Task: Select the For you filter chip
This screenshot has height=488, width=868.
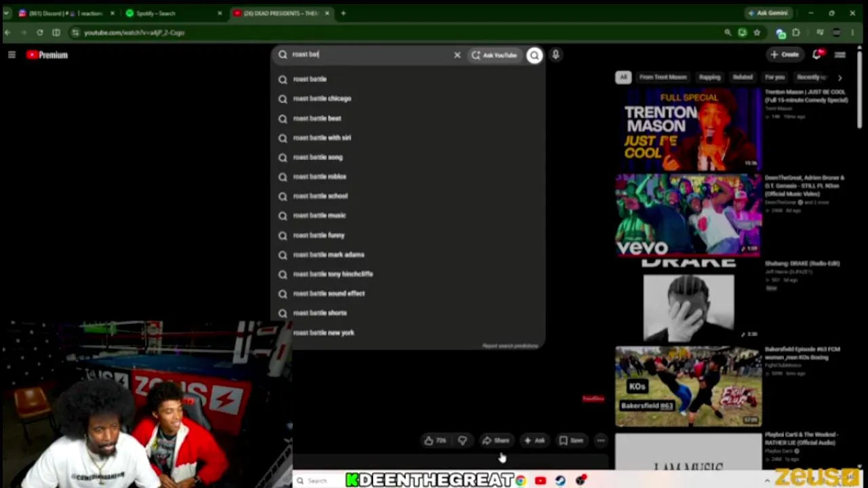Action: click(774, 77)
